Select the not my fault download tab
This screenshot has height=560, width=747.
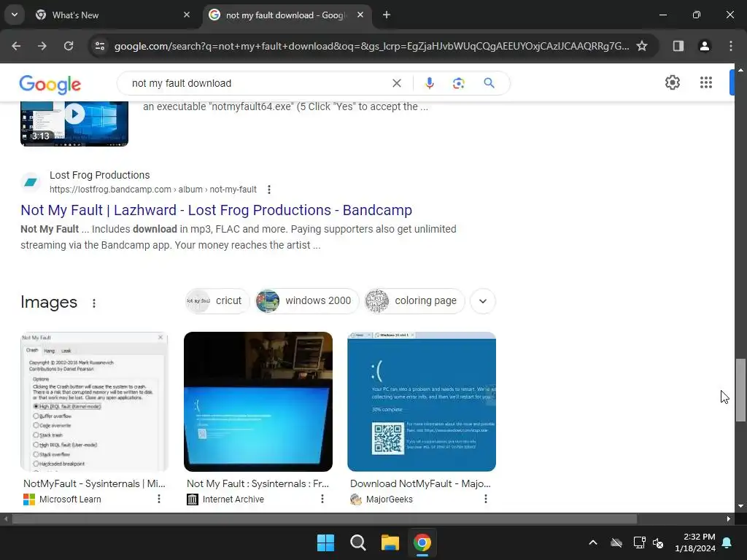[x=286, y=15]
